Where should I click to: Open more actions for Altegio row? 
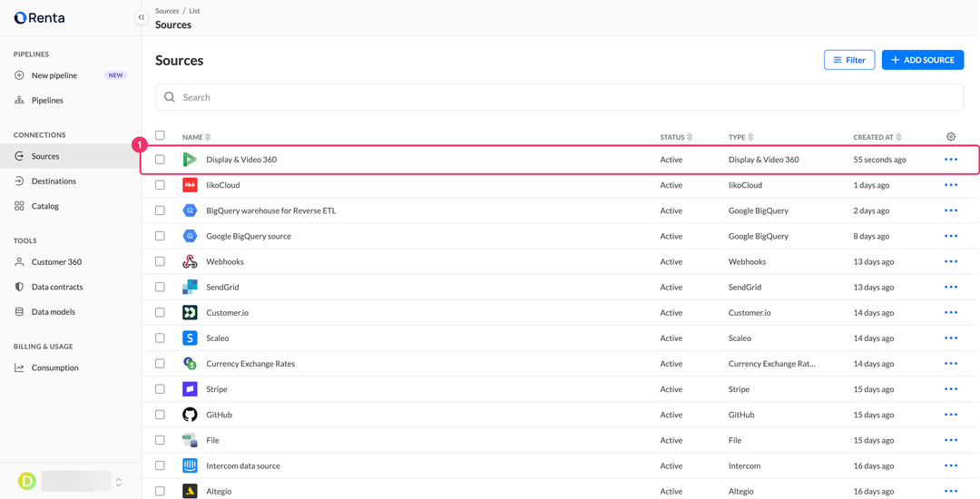pyautogui.click(x=951, y=491)
